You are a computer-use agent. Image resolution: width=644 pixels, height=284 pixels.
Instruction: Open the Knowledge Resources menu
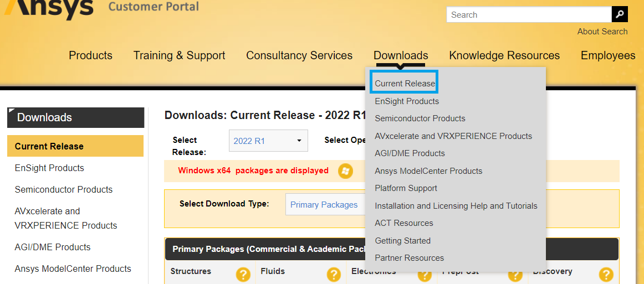coord(504,55)
